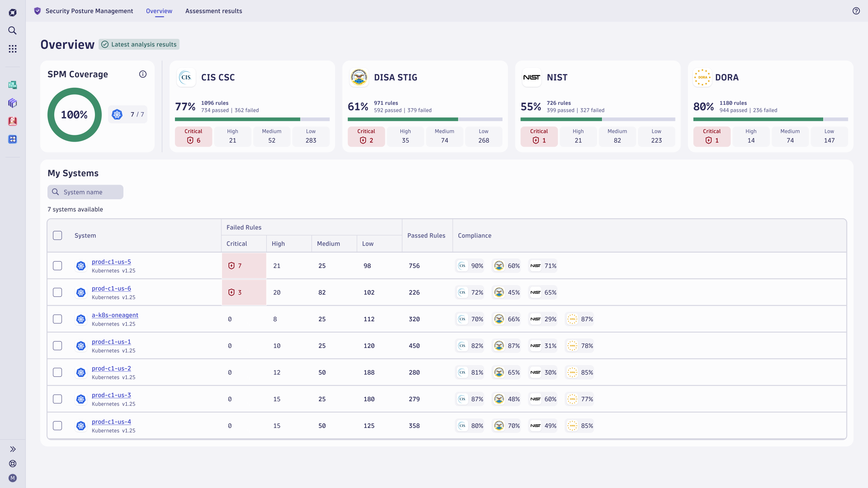Image resolution: width=868 pixels, height=488 pixels.
Task: Select the checkbox for prod-c1-us-5
Action: [x=57, y=266]
